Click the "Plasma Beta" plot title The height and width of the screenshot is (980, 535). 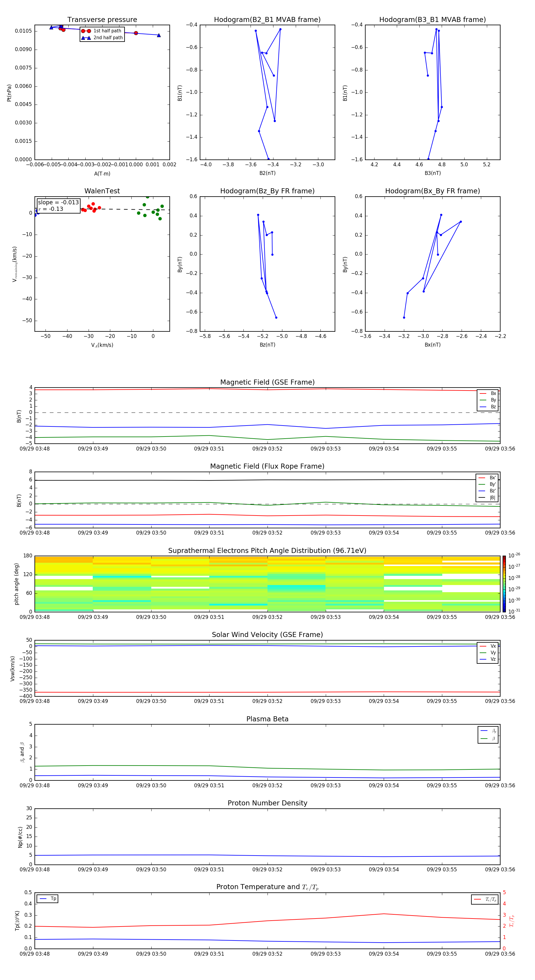pos(267,719)
